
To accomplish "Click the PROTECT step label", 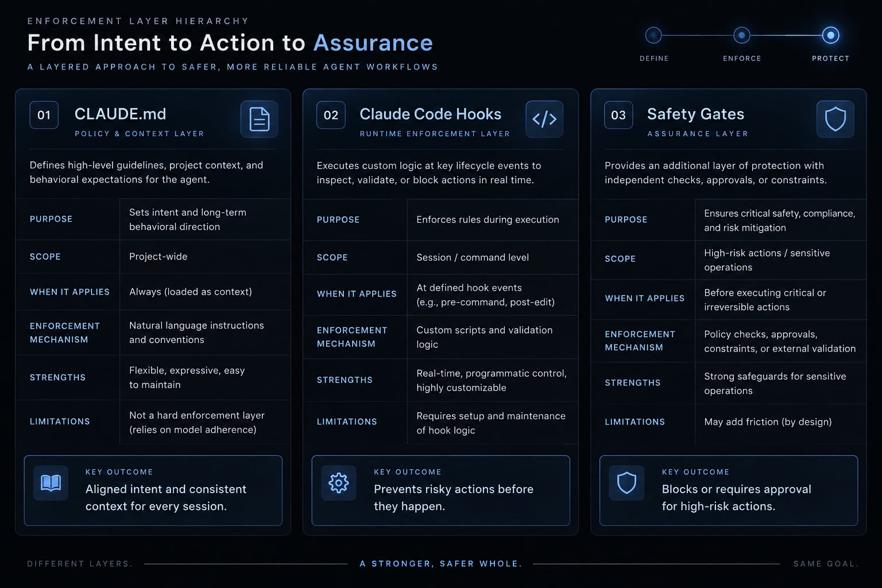I will tap(830, 59).
